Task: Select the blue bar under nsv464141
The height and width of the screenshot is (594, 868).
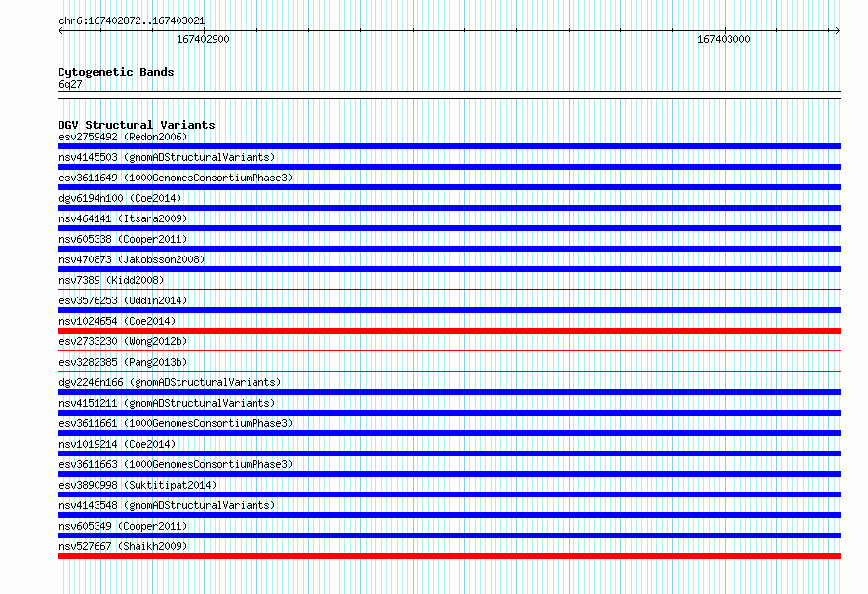Action: pyautogui.click(x=449, y=228)
